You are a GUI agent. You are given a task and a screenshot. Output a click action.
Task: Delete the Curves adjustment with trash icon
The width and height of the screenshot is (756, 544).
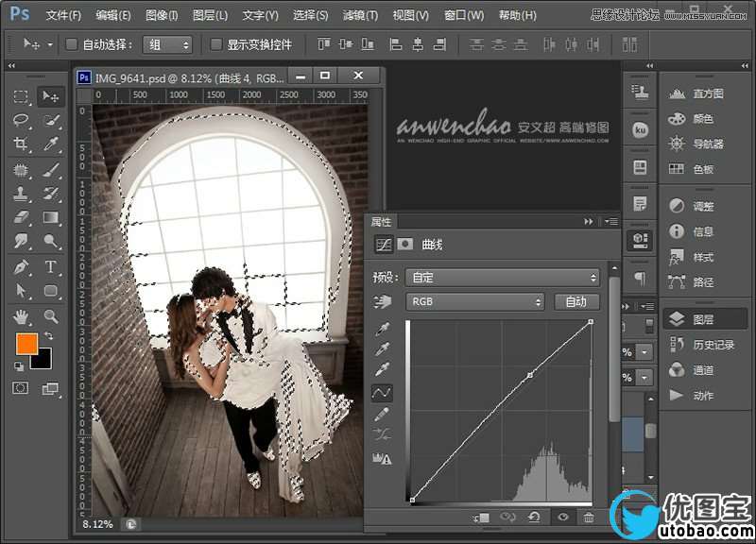pyautogui.click(x=589, y=518)
